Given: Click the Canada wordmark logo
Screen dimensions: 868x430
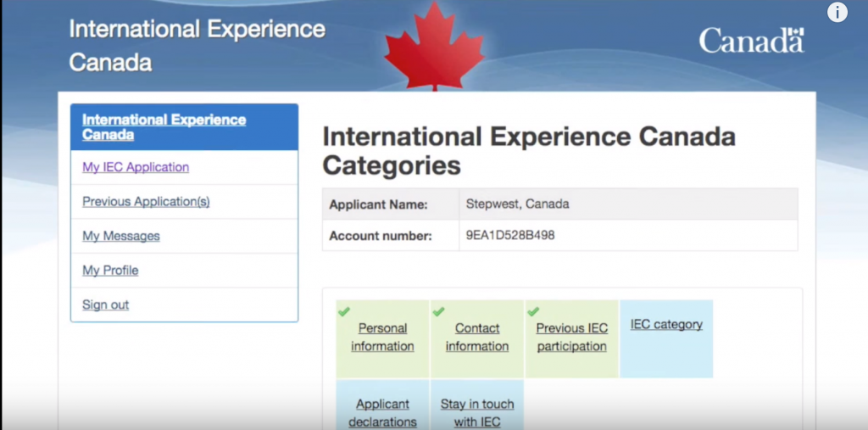Looking at the screenshot, I should pyautogui.click(x=751, y=40).
